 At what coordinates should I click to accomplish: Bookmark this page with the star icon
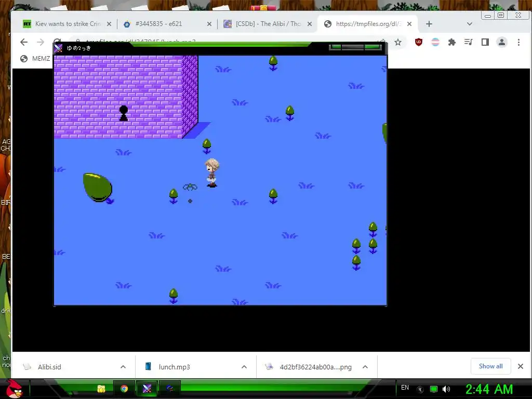click(398, 42)
